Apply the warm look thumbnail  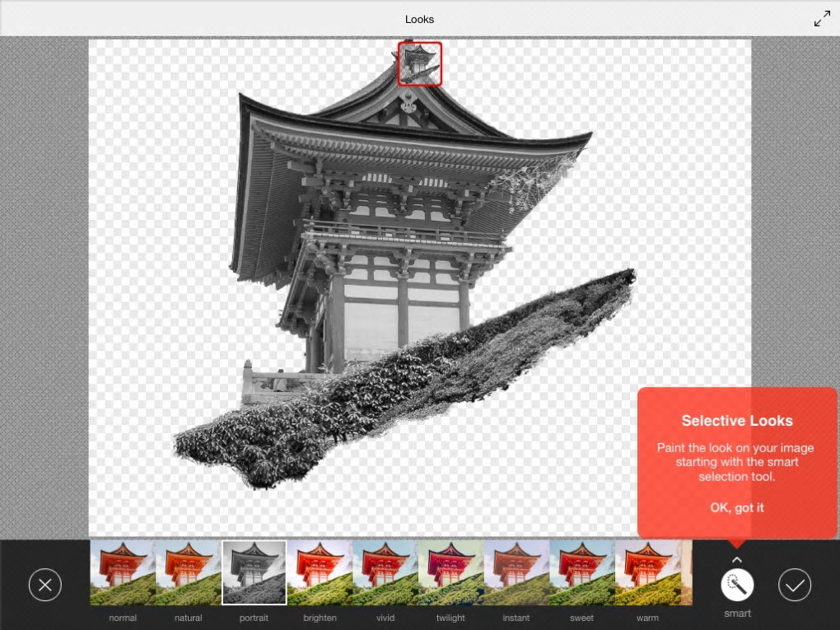[647, 572]
